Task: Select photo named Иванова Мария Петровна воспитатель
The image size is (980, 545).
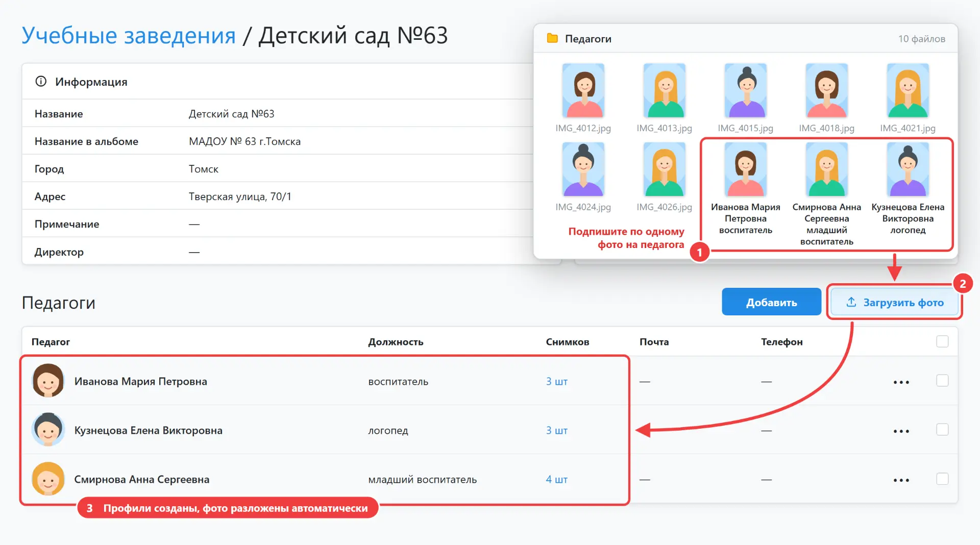Action: (745, 169)
